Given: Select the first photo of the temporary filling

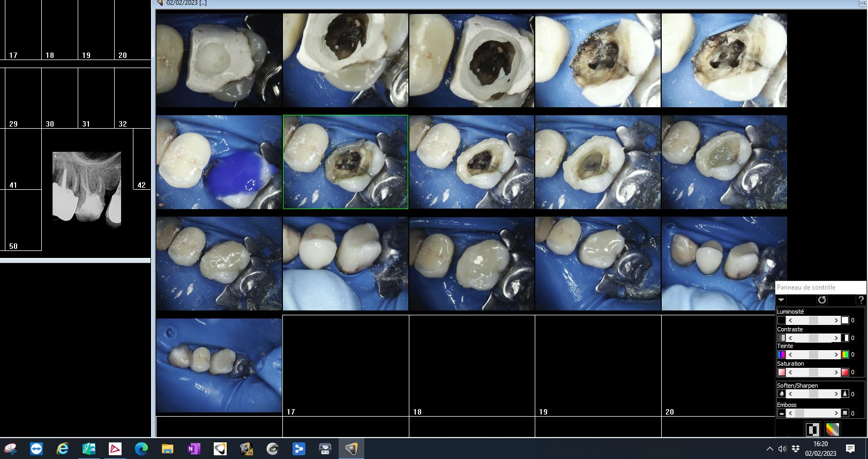Looking at the screenshot, I should [219, 61].
